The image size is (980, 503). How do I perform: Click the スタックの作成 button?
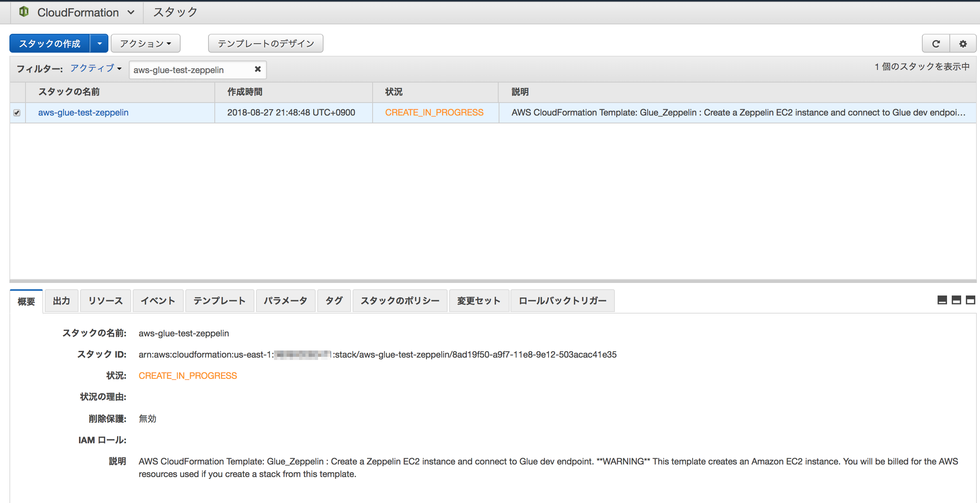50,44
